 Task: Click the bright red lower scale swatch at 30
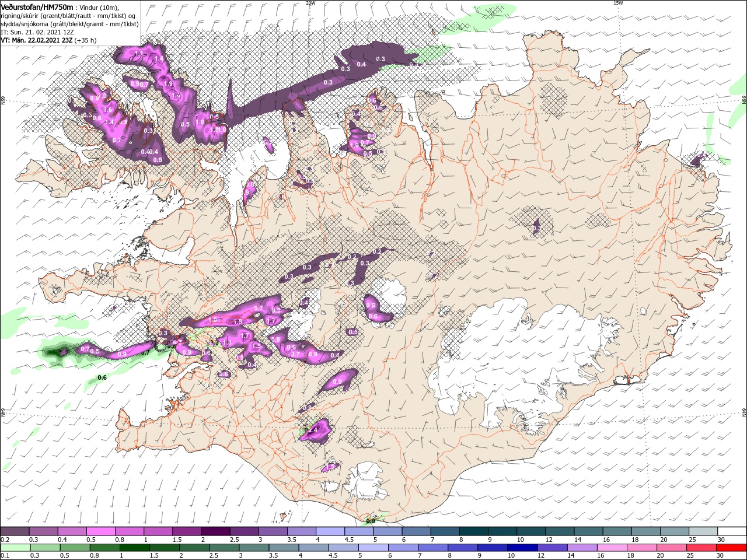point(731,548)
